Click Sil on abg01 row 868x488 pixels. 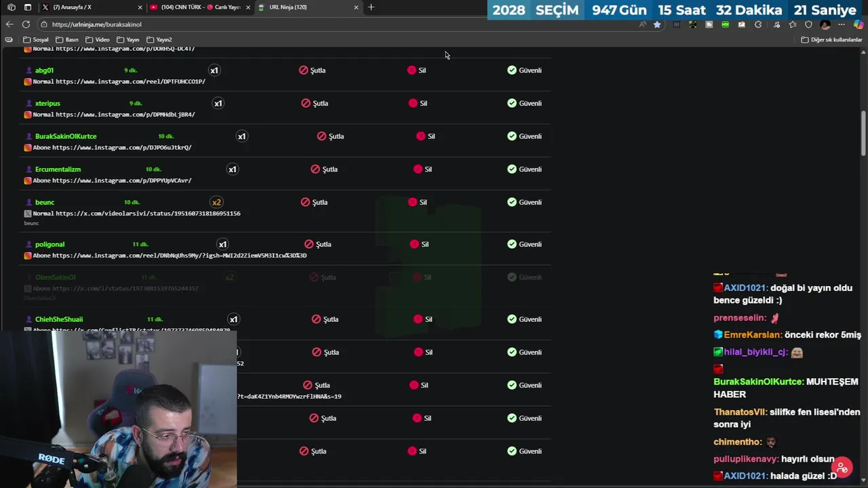coord(416,70)
